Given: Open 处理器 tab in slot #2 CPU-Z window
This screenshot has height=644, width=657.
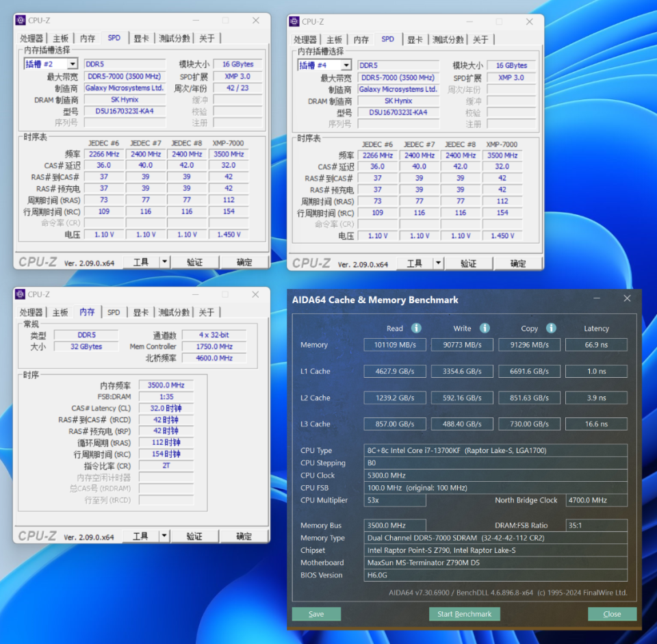Looking at the screenshot, I should tap(31, 38).
